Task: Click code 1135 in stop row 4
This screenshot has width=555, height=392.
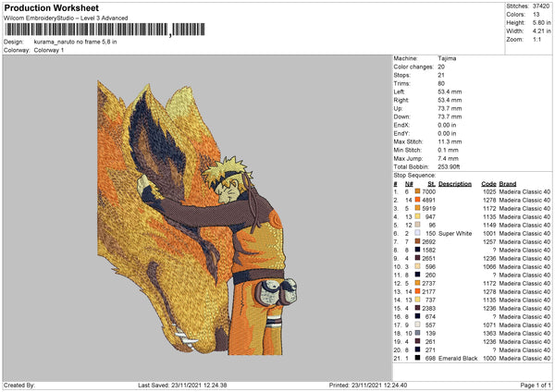Action: (x=489, y=217)
